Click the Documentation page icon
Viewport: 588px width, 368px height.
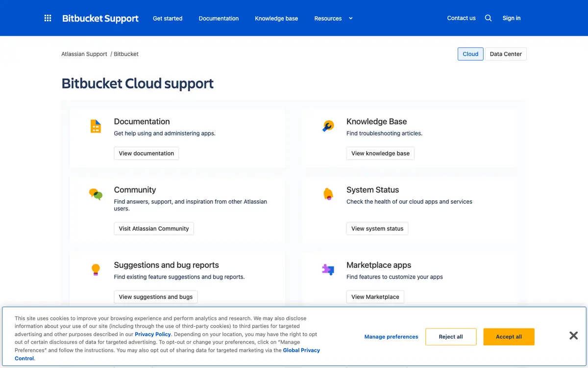pos(96,126)
